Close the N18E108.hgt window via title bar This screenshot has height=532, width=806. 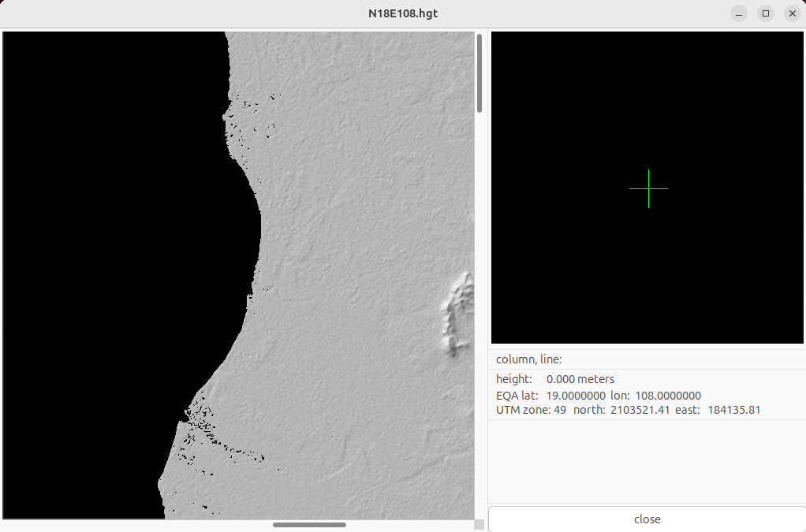tap(792, 13)
